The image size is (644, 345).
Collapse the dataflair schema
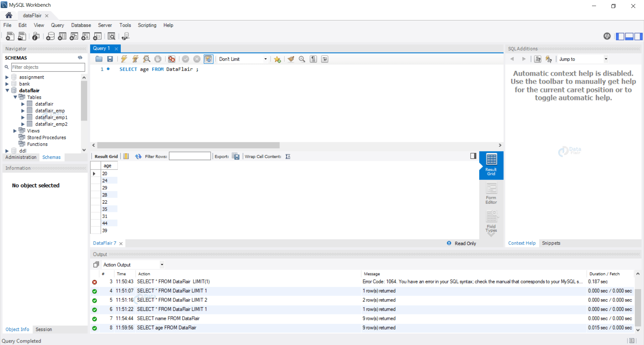coord(7,90)
